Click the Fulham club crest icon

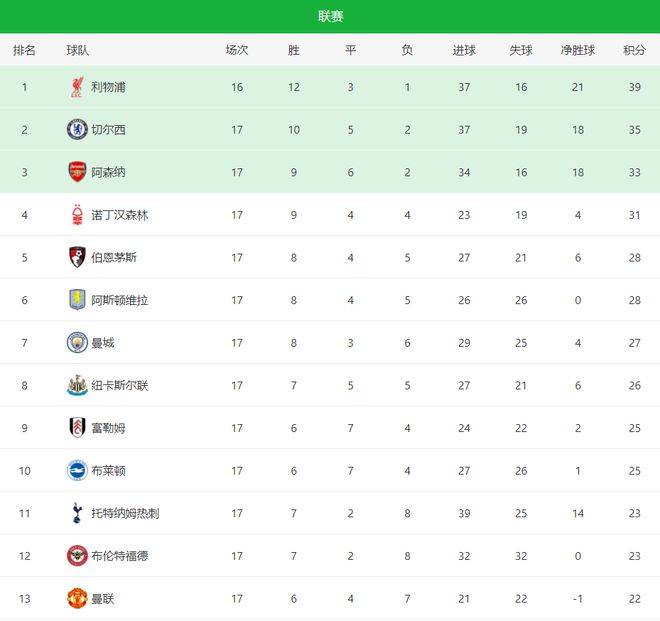[77, 428]
